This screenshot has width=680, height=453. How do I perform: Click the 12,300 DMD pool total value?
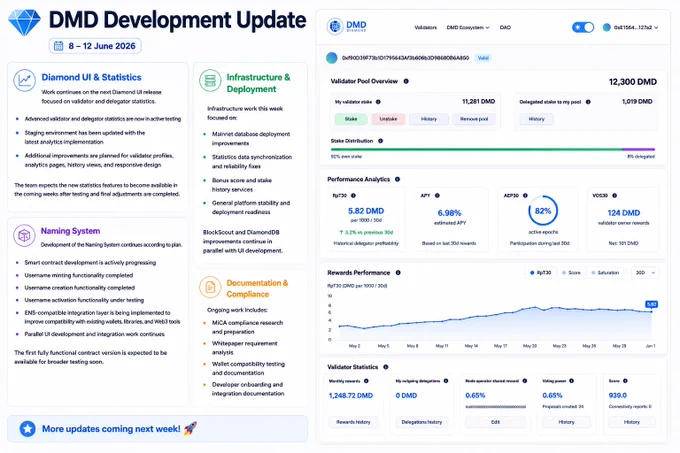[633, 81]
